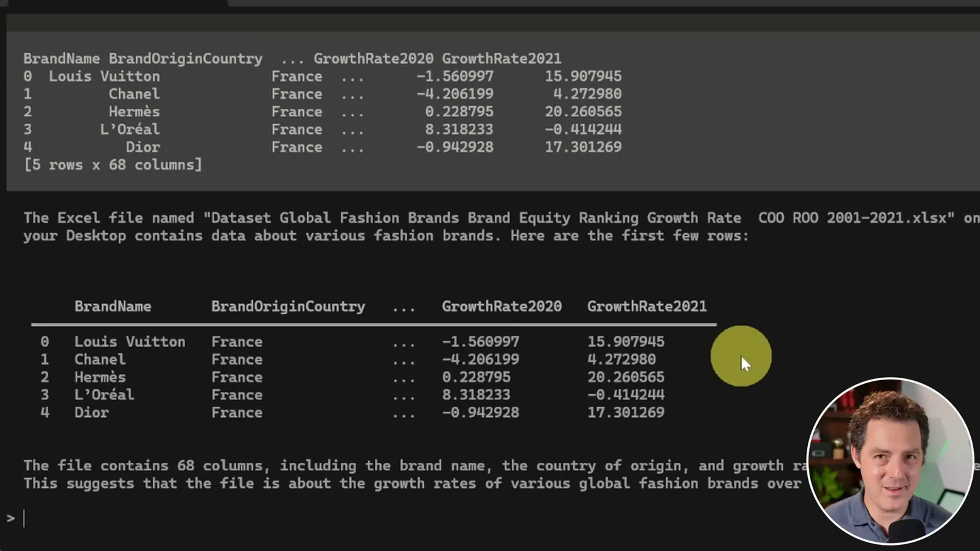Select value "15.907945" in the formatted table
This screenshot has width=980, height=551.
coord(626,342)
